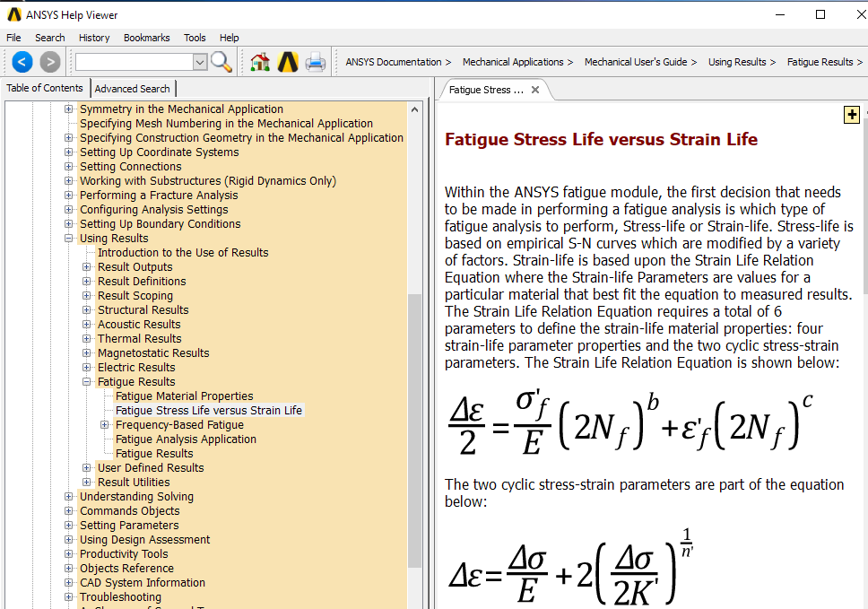Open the Home page house icon
The image size is (868, 609).
(x=260, y=62)
